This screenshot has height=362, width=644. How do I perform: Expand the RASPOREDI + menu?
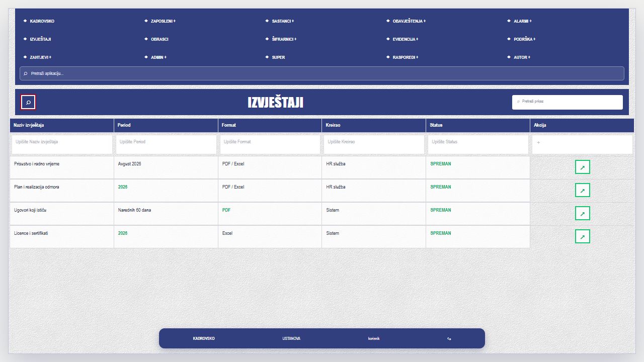click(x=406, y=57)
